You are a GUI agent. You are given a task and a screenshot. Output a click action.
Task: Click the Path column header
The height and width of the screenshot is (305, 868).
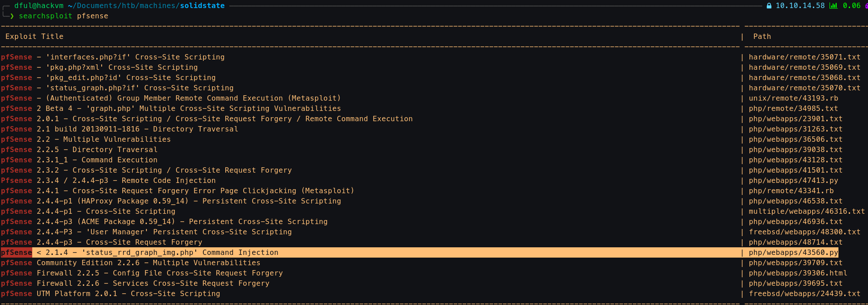762,37
